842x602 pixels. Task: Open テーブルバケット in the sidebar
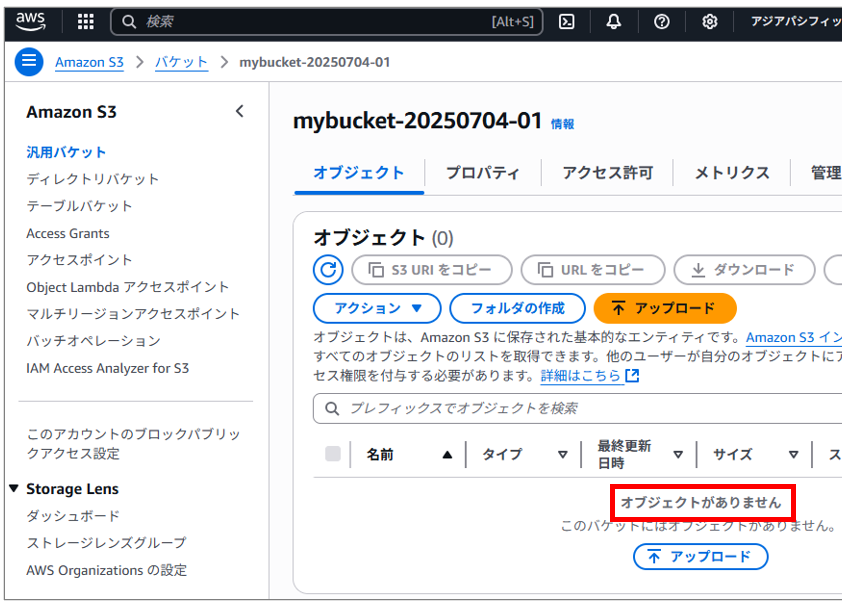[x=79, y=206]
